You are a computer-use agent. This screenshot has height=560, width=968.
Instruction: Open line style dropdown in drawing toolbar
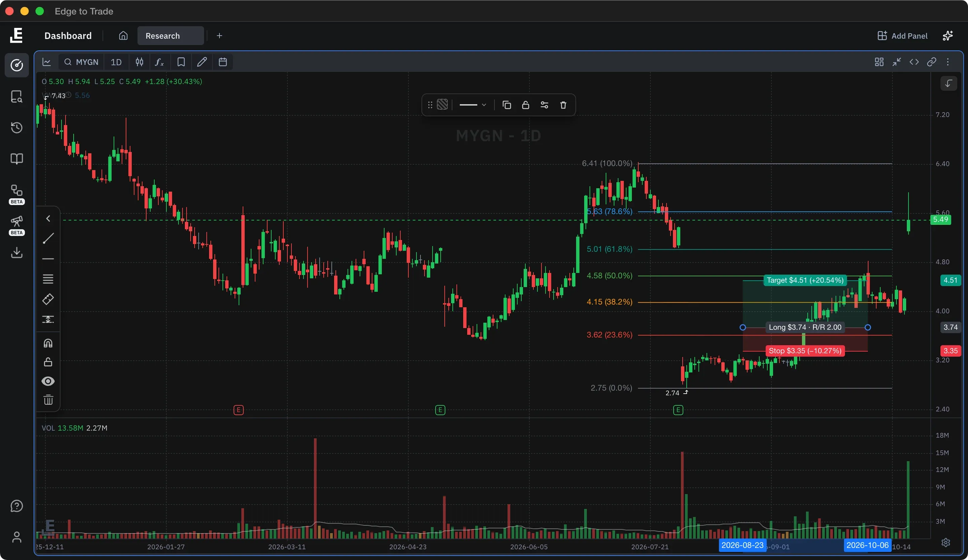pyautogui.click(x=473, y=105)
